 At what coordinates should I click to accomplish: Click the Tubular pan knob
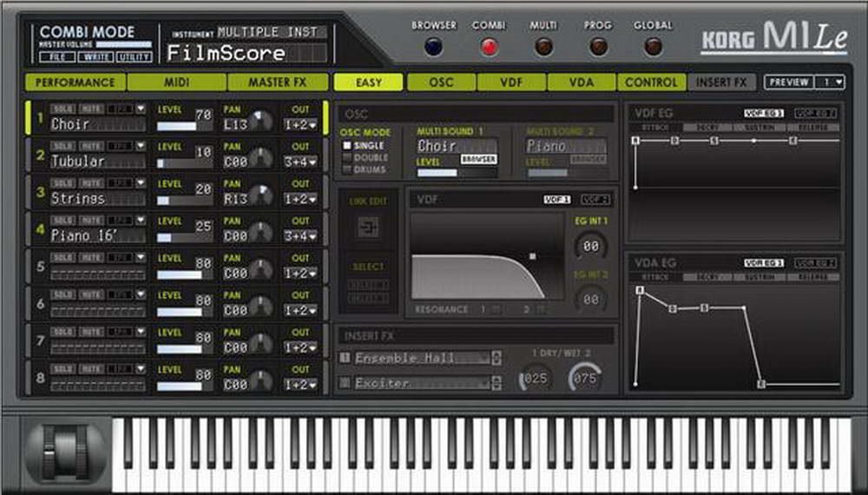[x=260, y=158]
